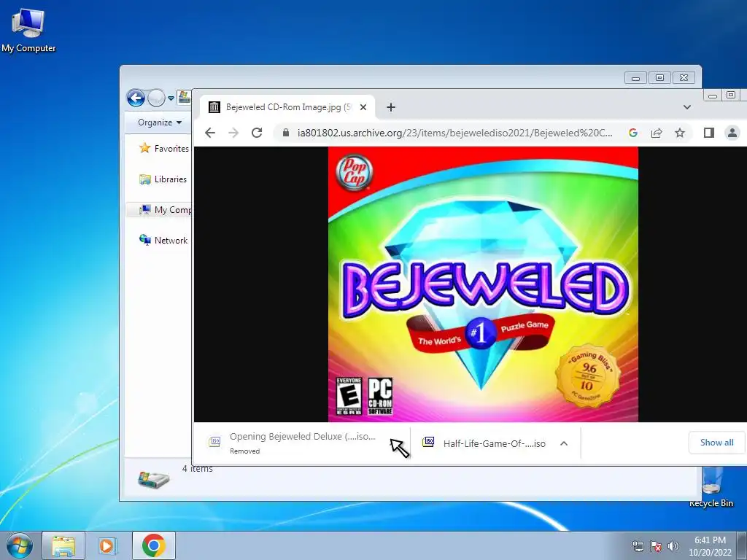Click Show all downloads
This screenshot has width=747, height=560.
coord(716,443)
